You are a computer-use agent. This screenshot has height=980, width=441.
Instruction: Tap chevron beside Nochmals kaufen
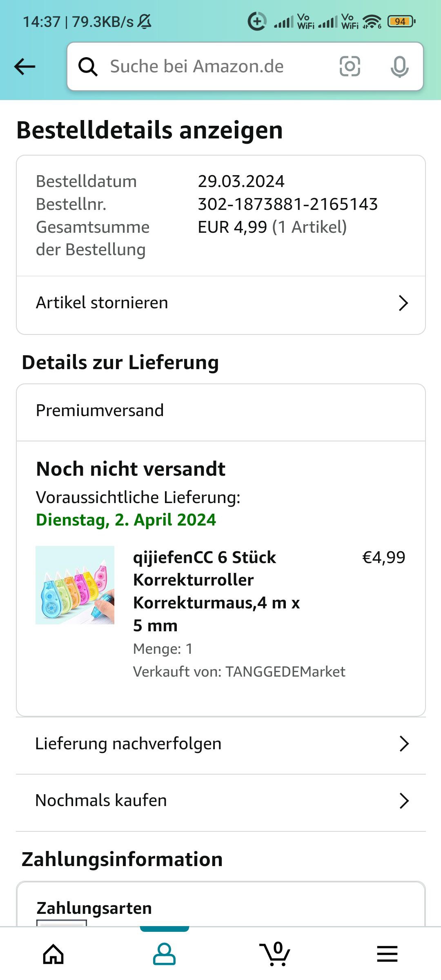(x=404, y=801)
